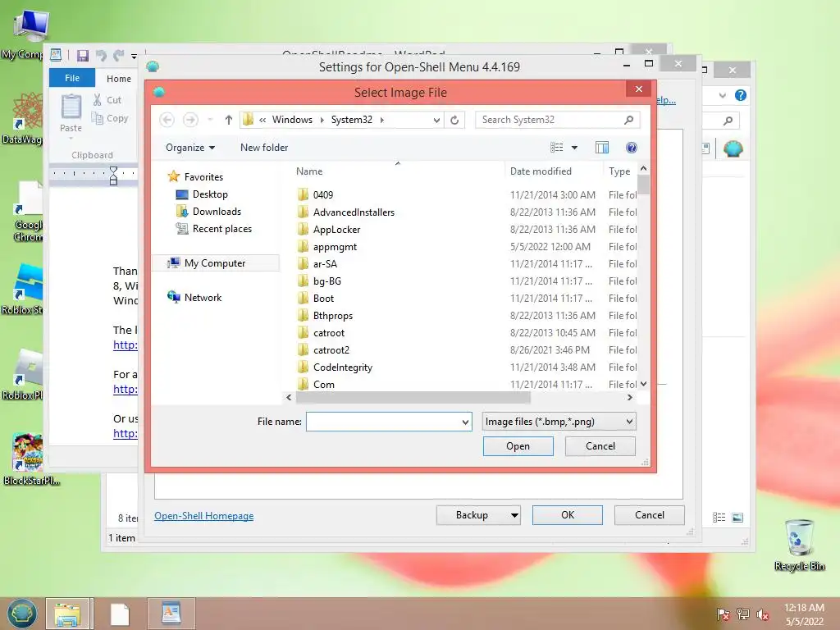Refresh the System32 folder listing
840x630 pixels.
(x=454, y=120)
